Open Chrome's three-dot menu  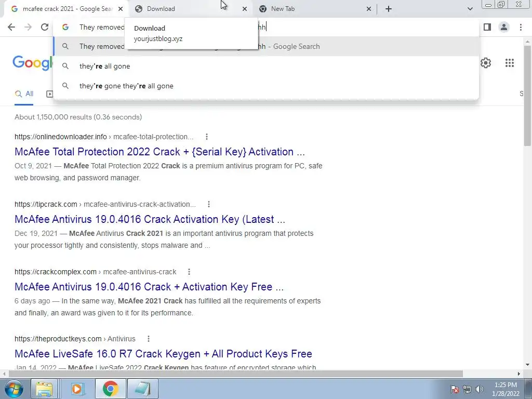tap(521, 27)
